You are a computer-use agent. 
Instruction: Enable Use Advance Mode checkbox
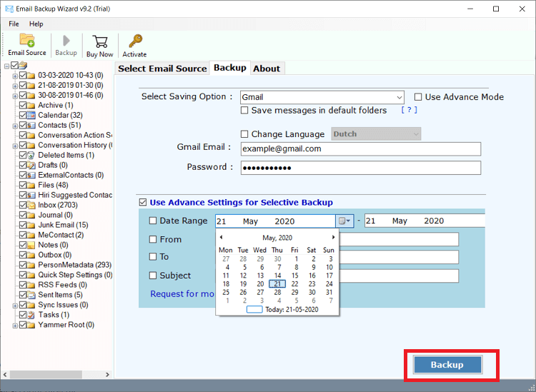click(x=418, y=97)
